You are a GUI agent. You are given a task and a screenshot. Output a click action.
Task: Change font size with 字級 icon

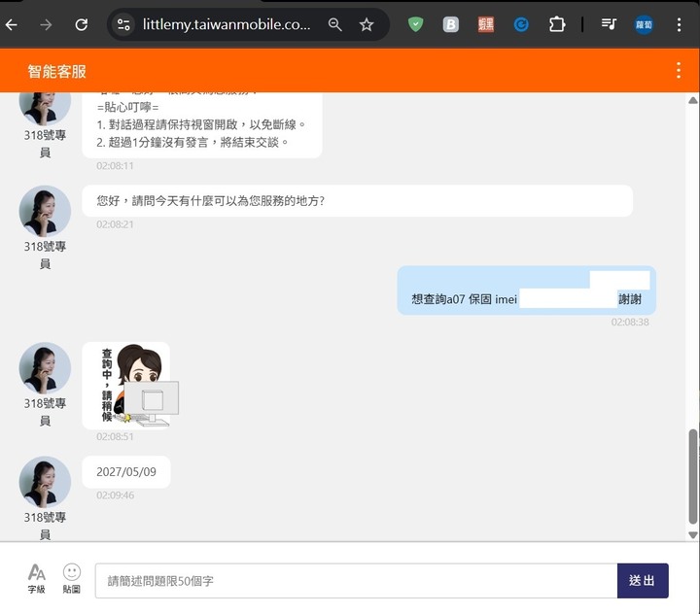[36, 579]
